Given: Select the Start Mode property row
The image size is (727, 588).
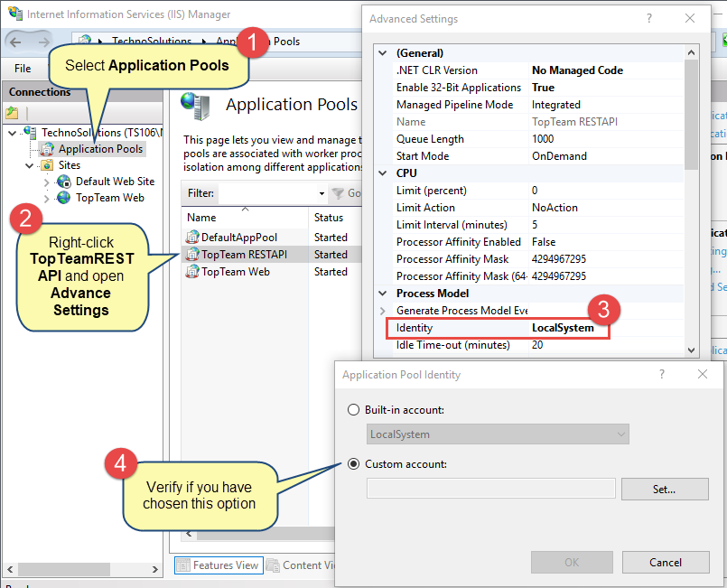Looking at the screenshot, I should tap(537, 156).
